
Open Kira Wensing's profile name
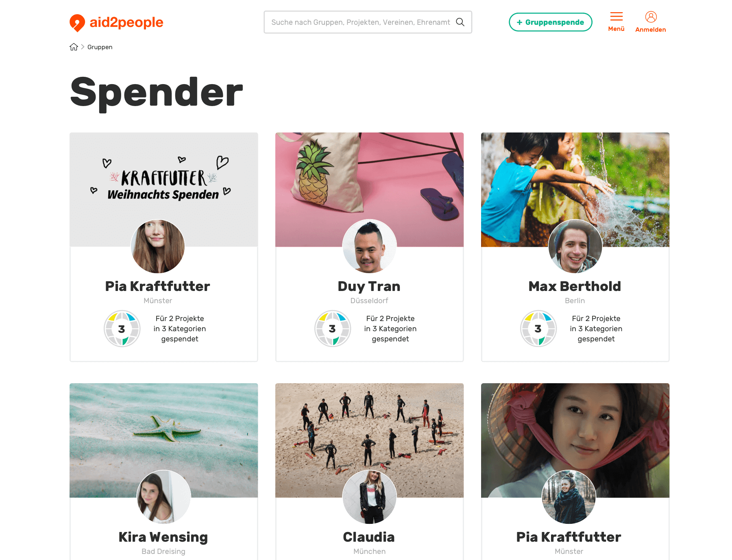tap(163, 537)
